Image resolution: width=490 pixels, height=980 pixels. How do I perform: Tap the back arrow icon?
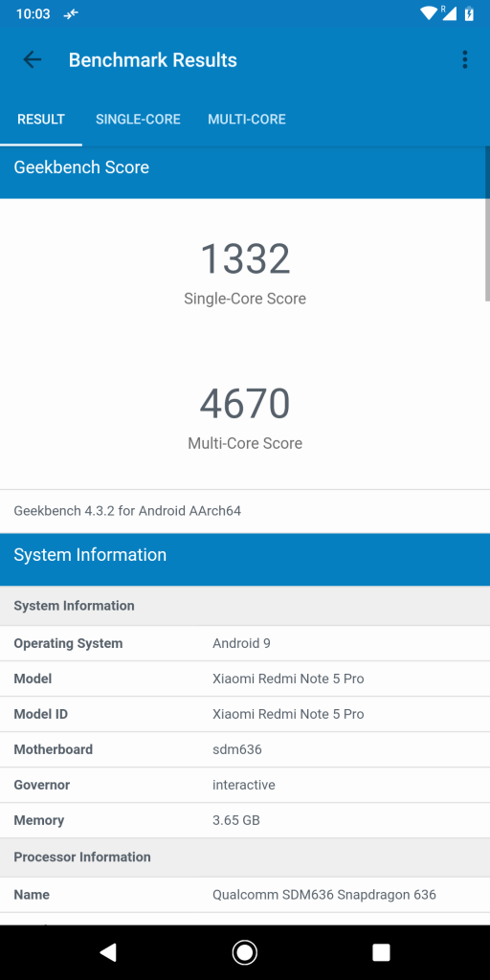32,60
